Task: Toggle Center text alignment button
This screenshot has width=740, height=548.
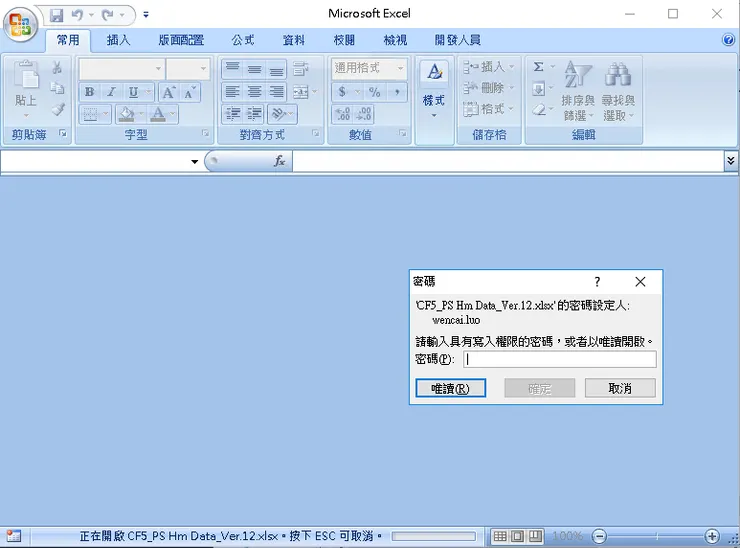Action: (254, 91)
